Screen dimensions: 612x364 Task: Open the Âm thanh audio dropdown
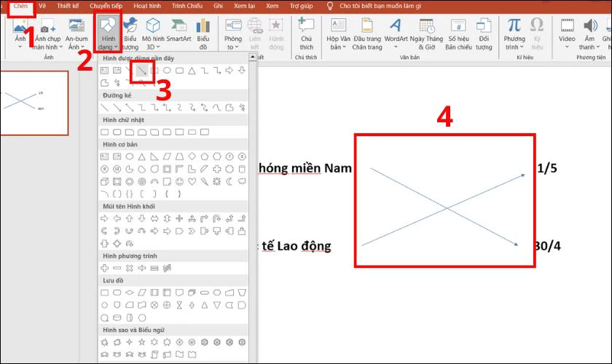(589, 34)
